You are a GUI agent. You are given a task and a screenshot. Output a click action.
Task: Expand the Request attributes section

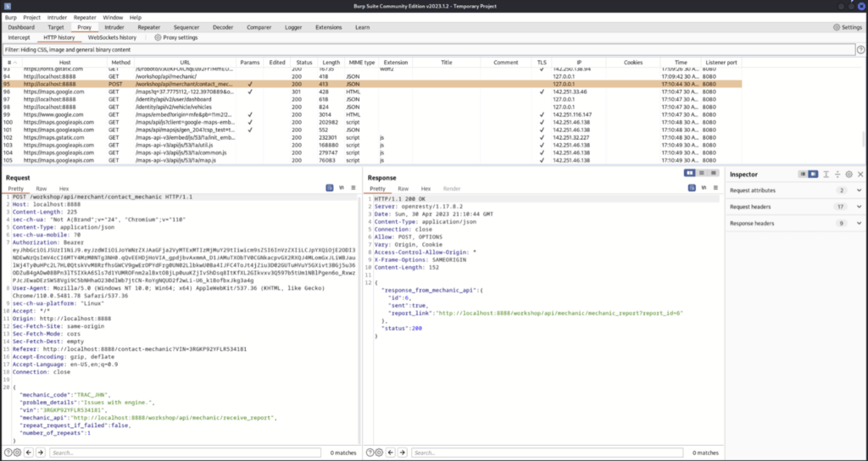859,191
